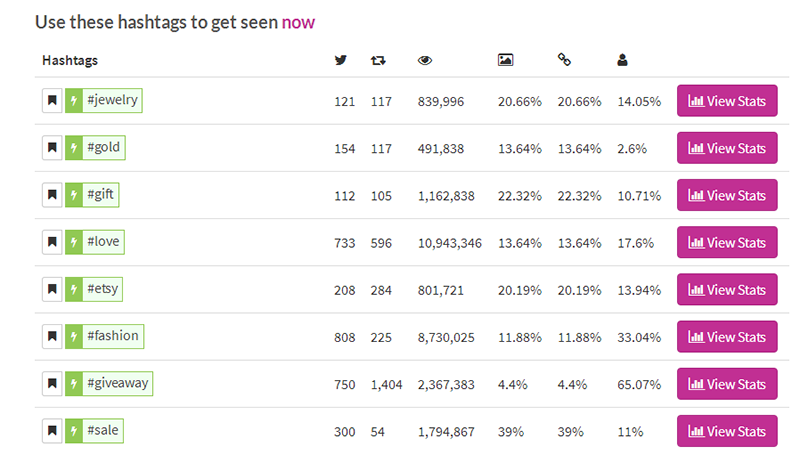Screen dimensions: 800x463
Task: Click the bookmark icon next to #jewelry
Action: pyautogui.click(x=52, y=101)
